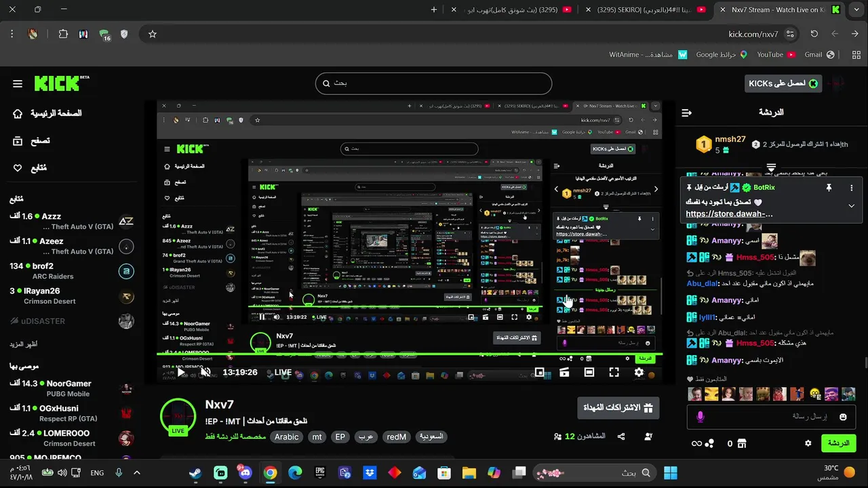Screen dimensions: 868x488
Task: Open Discord from the taskbar
Action: 245,472
